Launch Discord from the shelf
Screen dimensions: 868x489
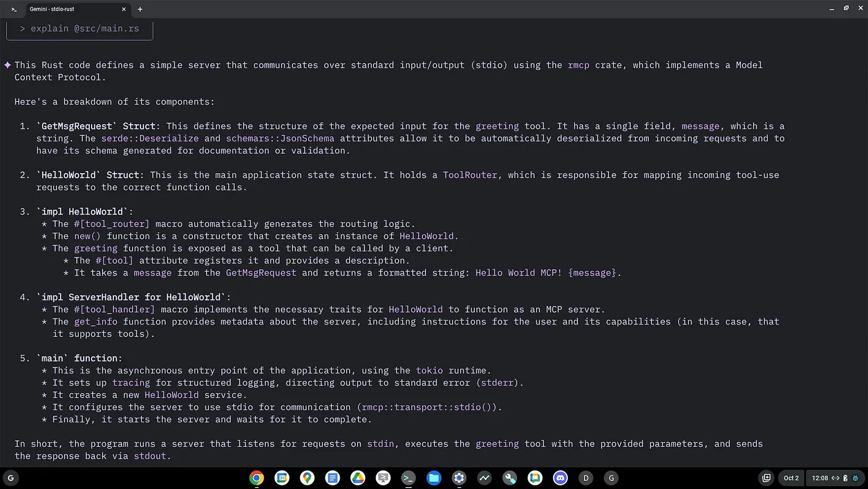[560, 478]
